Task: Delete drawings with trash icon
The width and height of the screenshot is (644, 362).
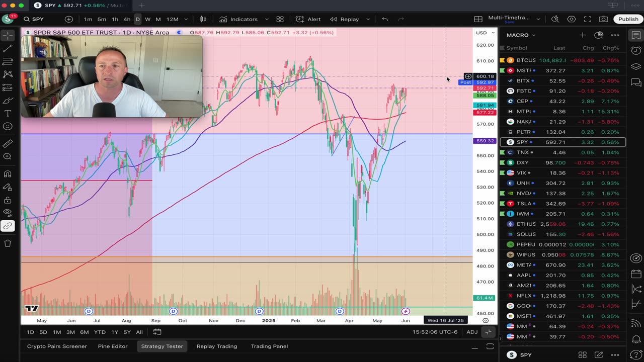Action: pos(8,243)
